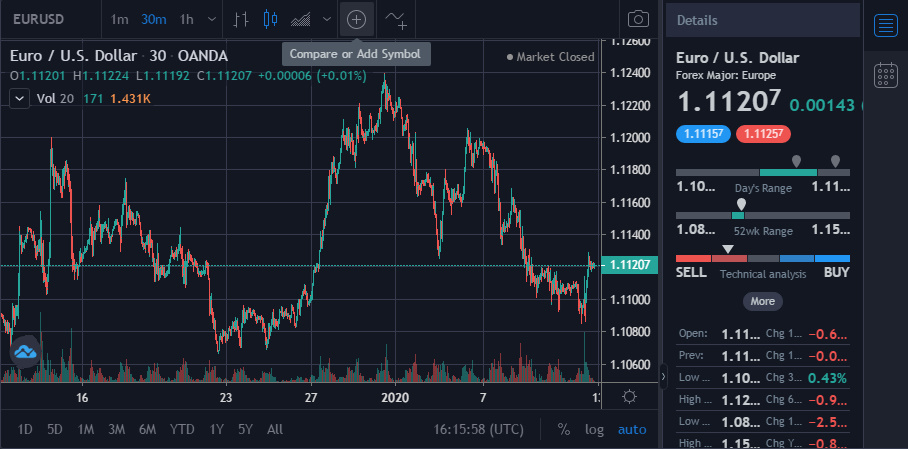The width and height of the screenshot is (908, 449).
Task: Open the Details panel sidebar icon
Action: point(885,26)
